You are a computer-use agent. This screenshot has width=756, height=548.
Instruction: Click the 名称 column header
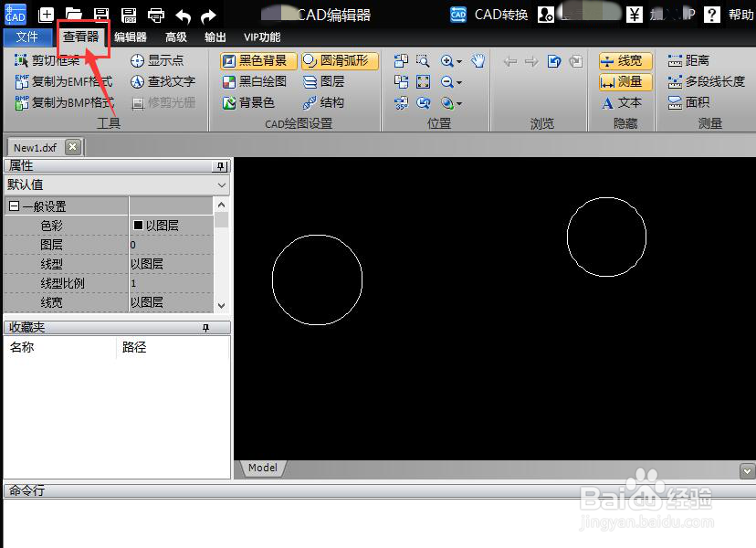click(x=59, y=347)
